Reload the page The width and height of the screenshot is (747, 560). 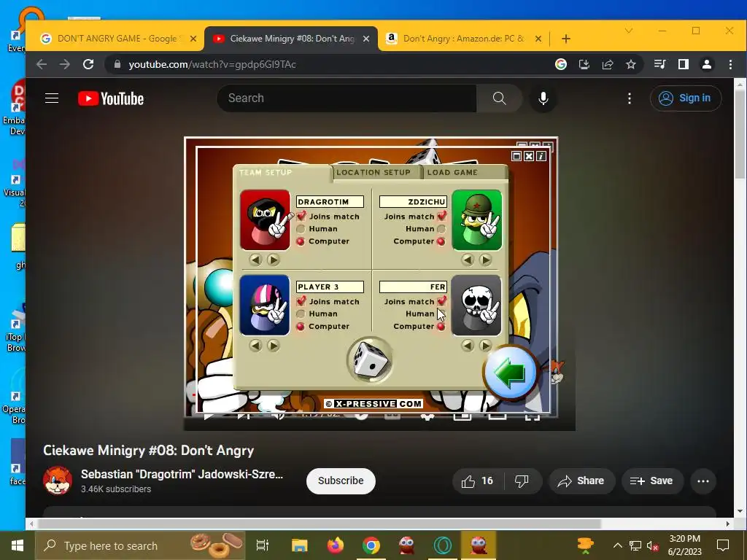tap(88, 64)
